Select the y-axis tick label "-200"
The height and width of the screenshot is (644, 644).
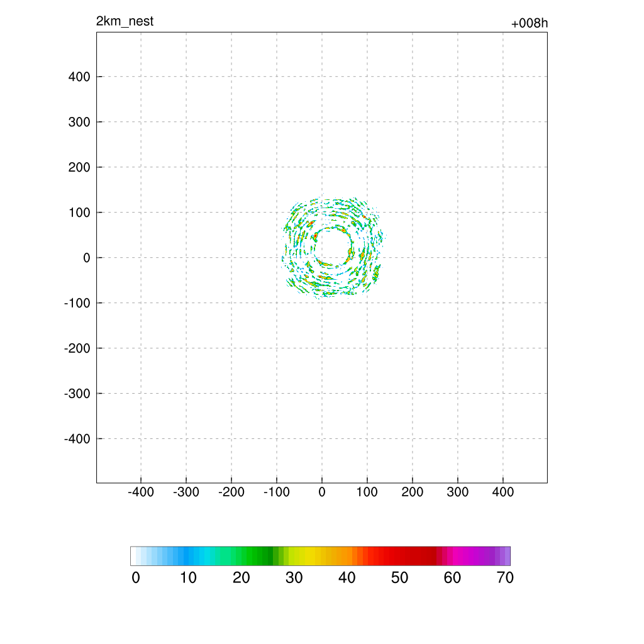point(77,348)
